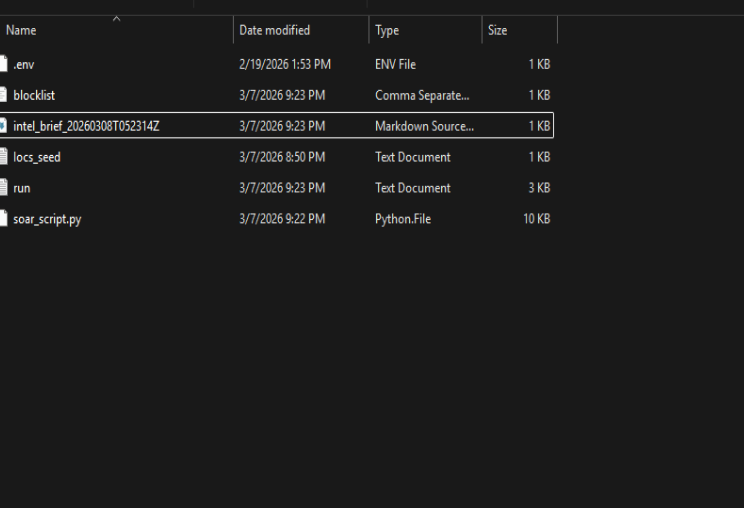Click the 3 KB size value
The image size is (744, 508).
coord(539,188)
